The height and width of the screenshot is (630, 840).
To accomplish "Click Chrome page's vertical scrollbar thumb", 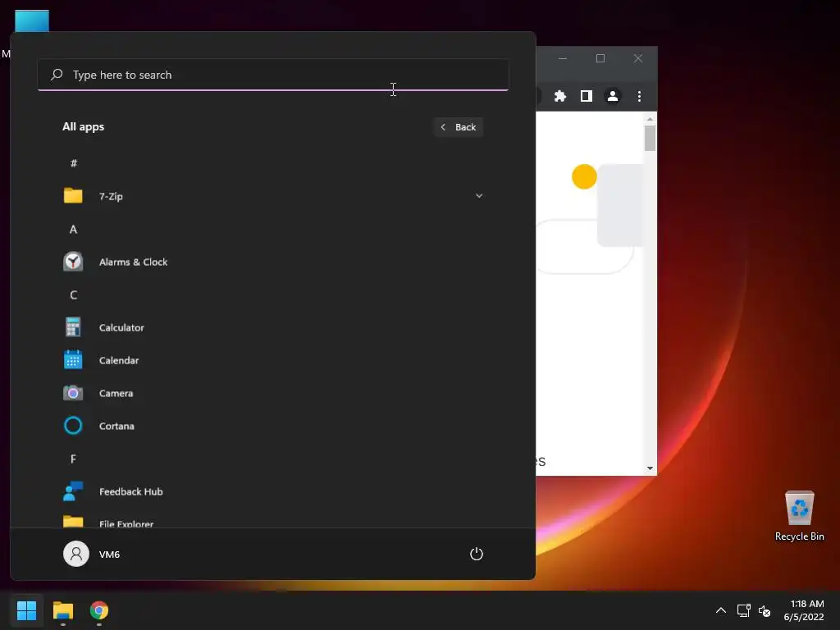I will pyautogui.click(x=650, y=138).
